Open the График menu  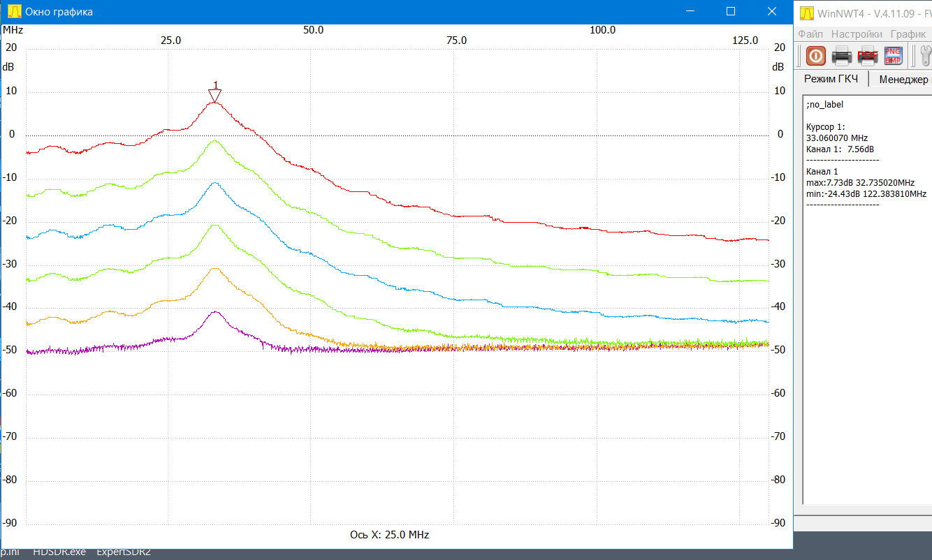[x=908, y=34]
